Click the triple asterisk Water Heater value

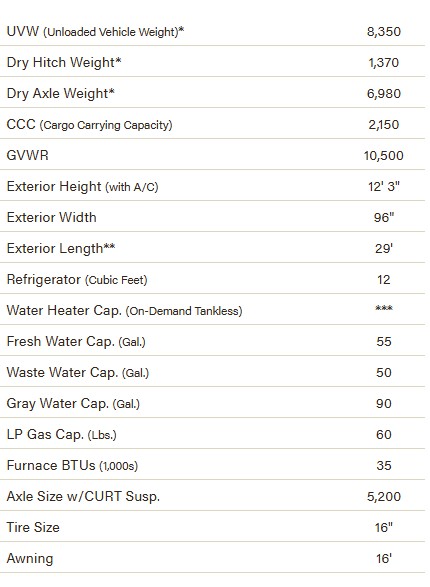[384, 309]
